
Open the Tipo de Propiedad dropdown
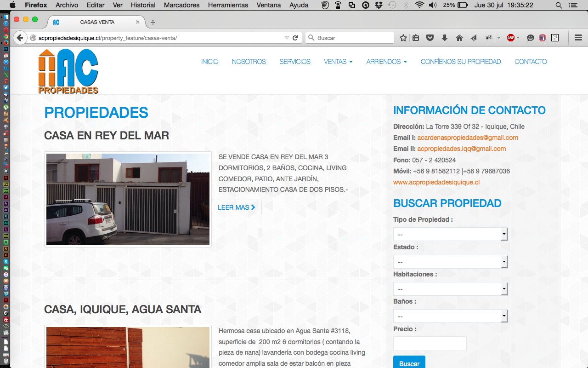click(450, 234)
